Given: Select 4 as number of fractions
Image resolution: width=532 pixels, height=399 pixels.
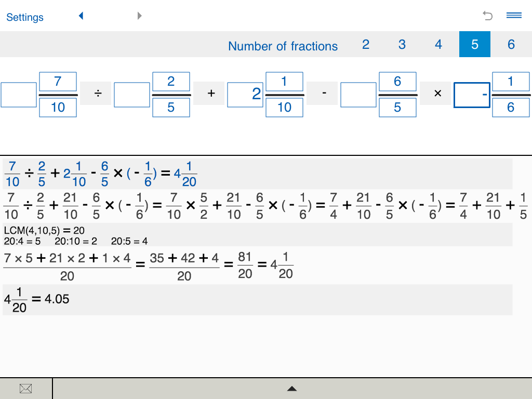Looking at the screenshot, I should click(x=438, y=45).
